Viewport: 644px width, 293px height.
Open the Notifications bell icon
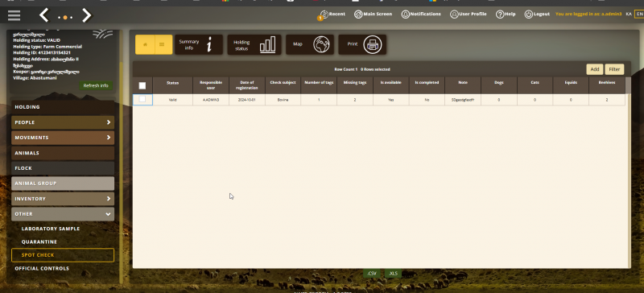point(406,14)
